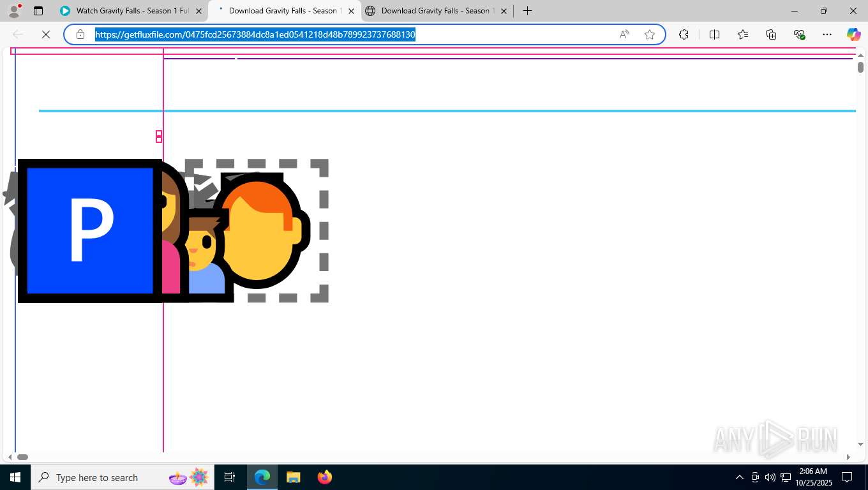The width and height of the screenshot is (868, 490).
Task: Open the clock showing 2:06 AM
Action: point(813,477)
